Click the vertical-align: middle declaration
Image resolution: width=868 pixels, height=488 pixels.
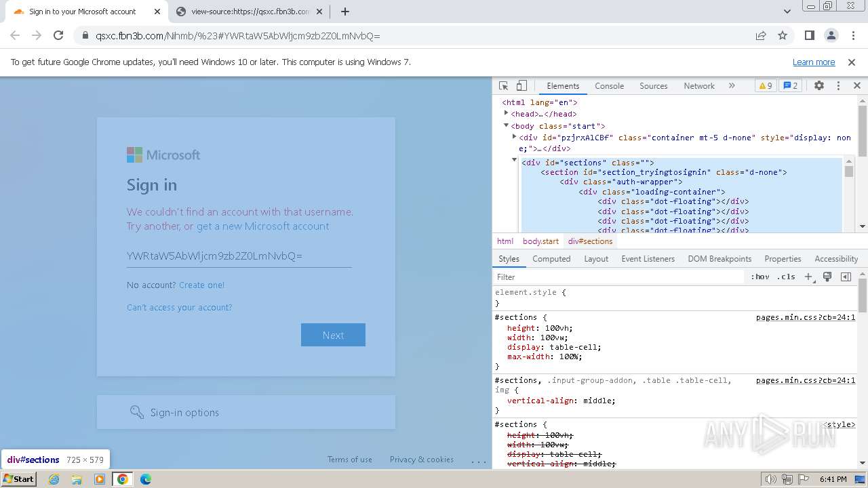click(x=561, y=401)
